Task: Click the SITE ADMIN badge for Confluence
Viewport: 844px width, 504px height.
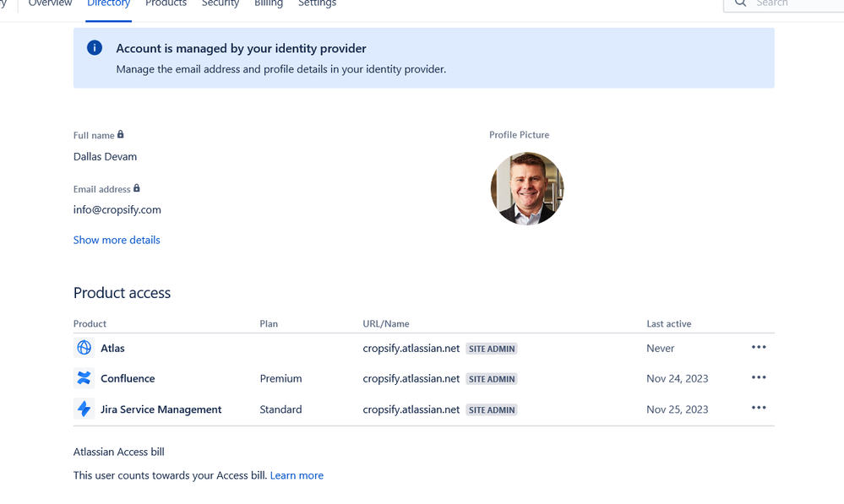Action: click(492, 379)
